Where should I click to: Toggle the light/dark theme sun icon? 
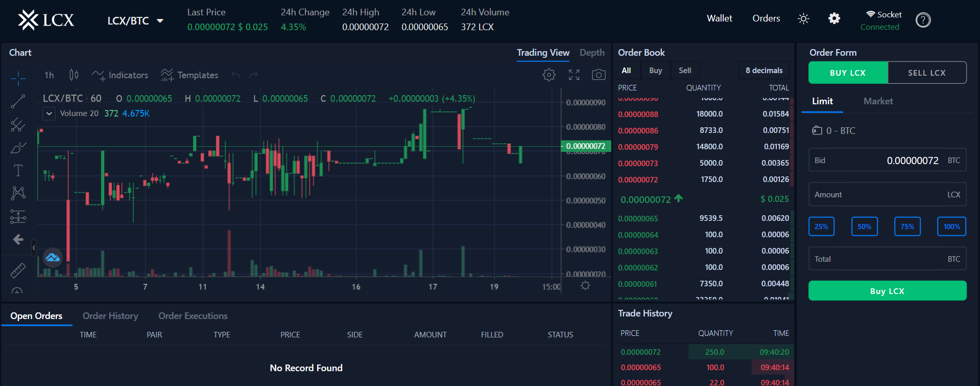point(803,19)
